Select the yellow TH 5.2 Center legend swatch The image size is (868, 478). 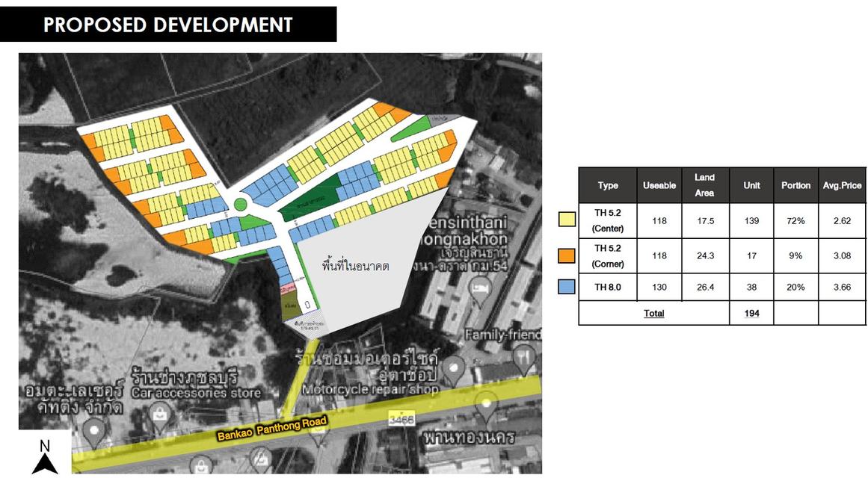567,219
